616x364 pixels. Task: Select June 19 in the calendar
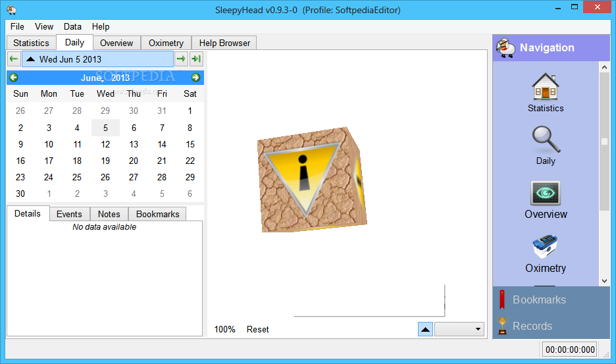(x=105, y=161)
